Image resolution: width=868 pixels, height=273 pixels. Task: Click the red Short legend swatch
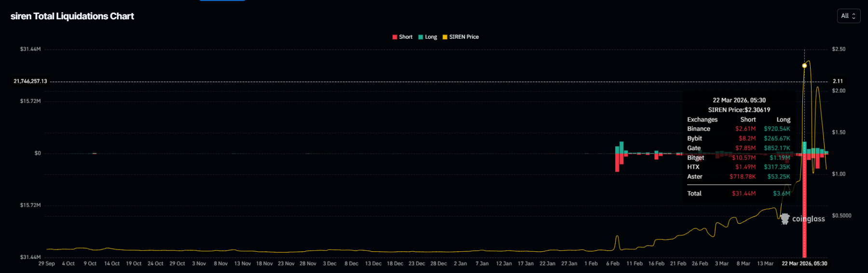pyautogui.click(x=395, y=37)
